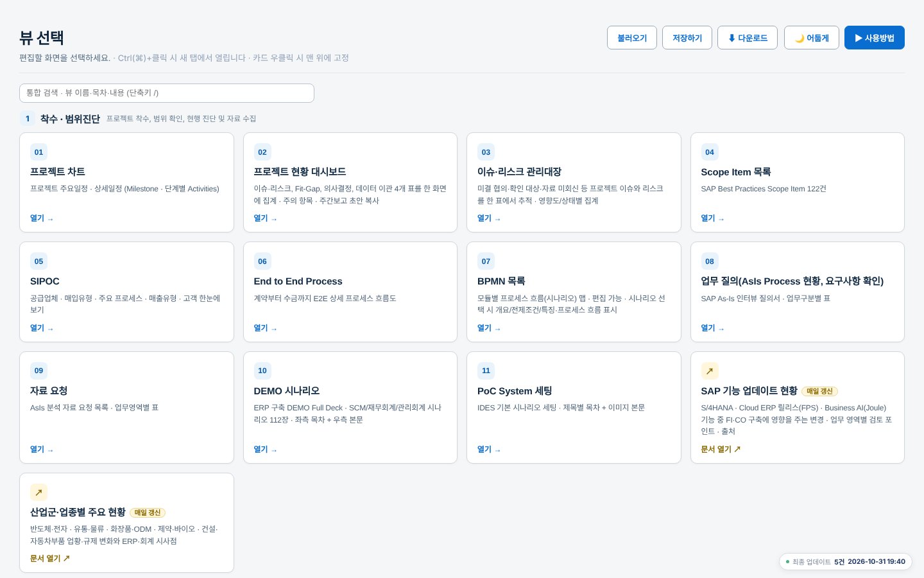Open the 업무 질의 열기 link

tap(713, 328)
